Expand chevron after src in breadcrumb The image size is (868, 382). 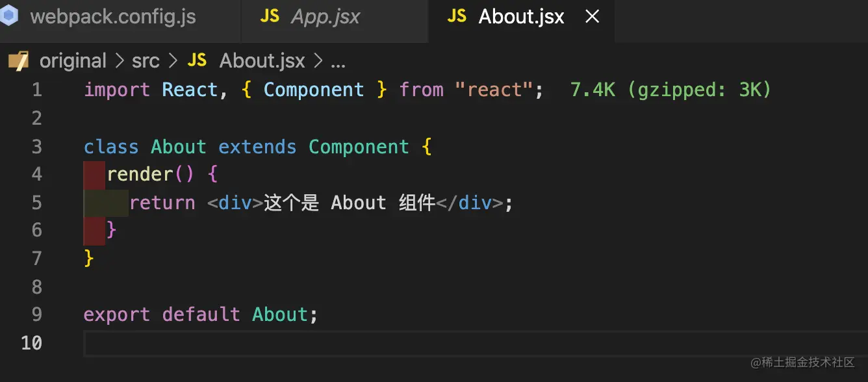[173, 61]
